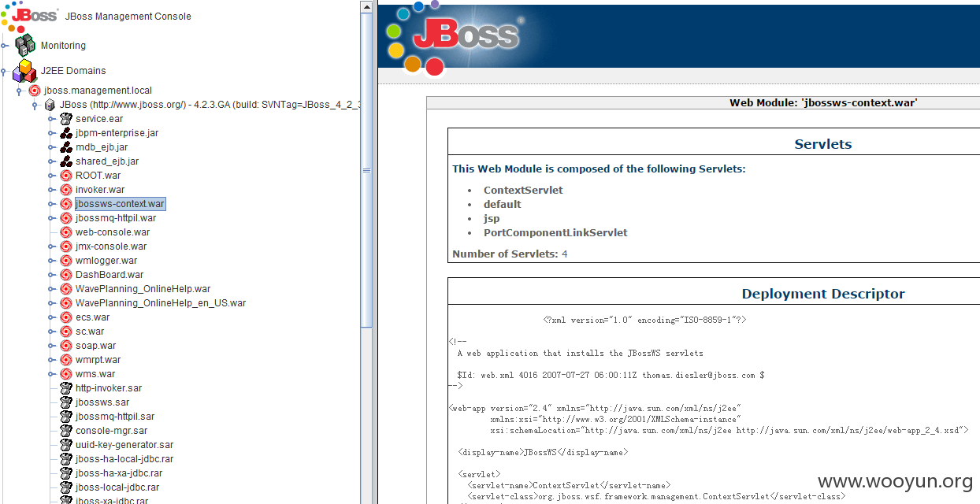
Task: Click the Servlets section heading
Action: pos(823,144)
